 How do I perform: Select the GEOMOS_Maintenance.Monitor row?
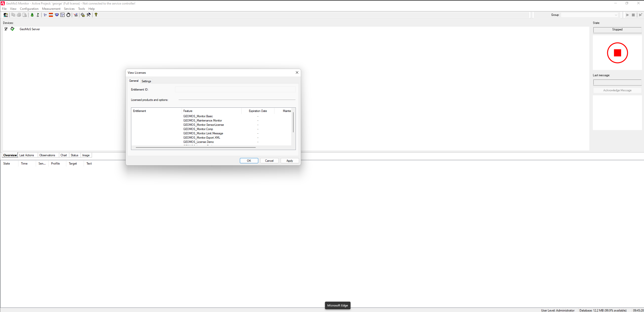point(211,121)
